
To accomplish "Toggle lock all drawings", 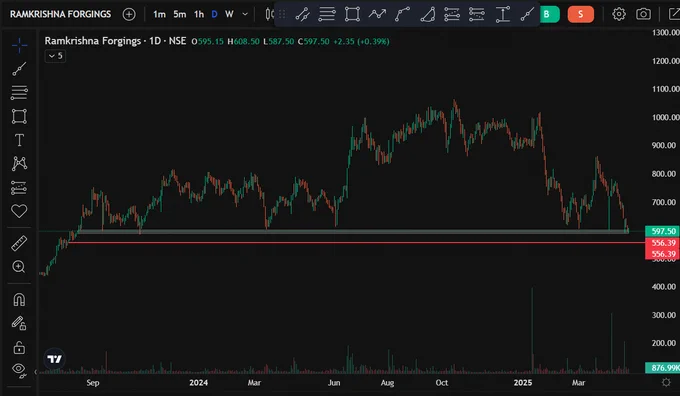I will [19, 347].
